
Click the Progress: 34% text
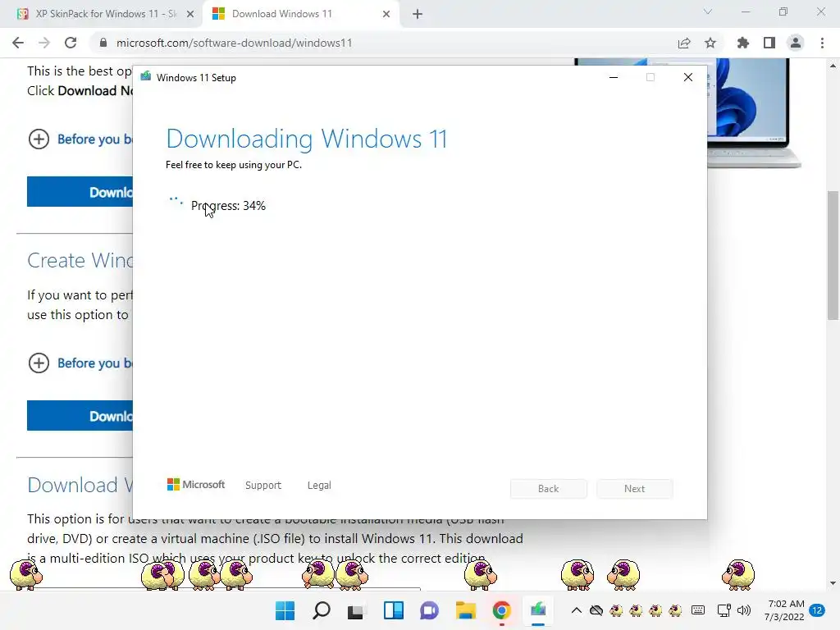[x=228, y=206]
